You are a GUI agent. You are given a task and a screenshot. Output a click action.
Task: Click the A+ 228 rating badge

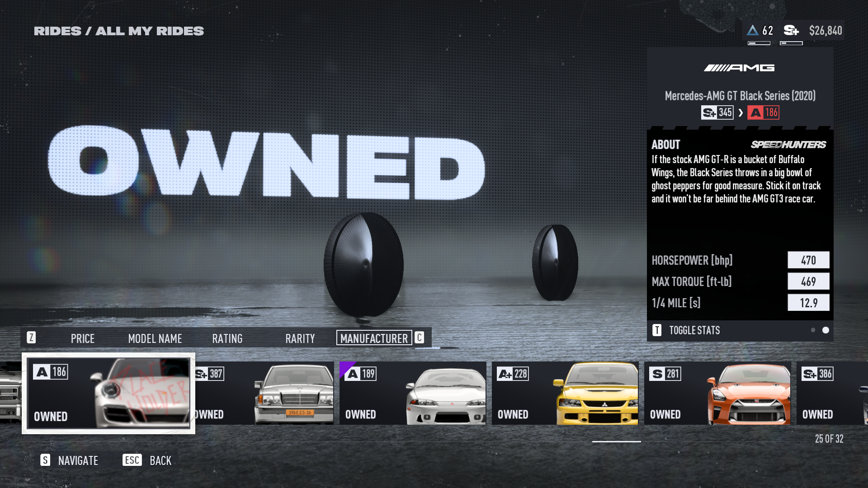[513, 374]
